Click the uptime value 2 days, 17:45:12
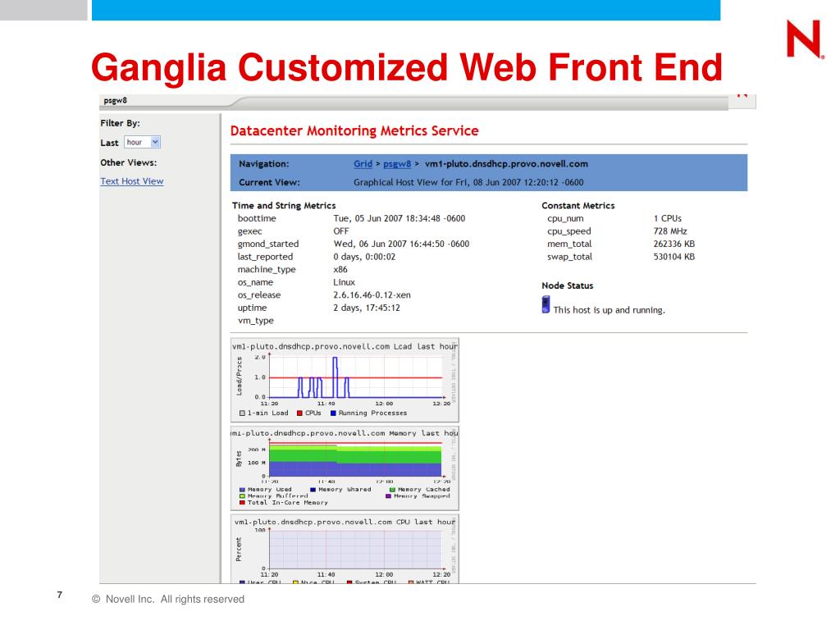Image resolution: width=840 pixels, height=630 pixels. click(367, 308)
